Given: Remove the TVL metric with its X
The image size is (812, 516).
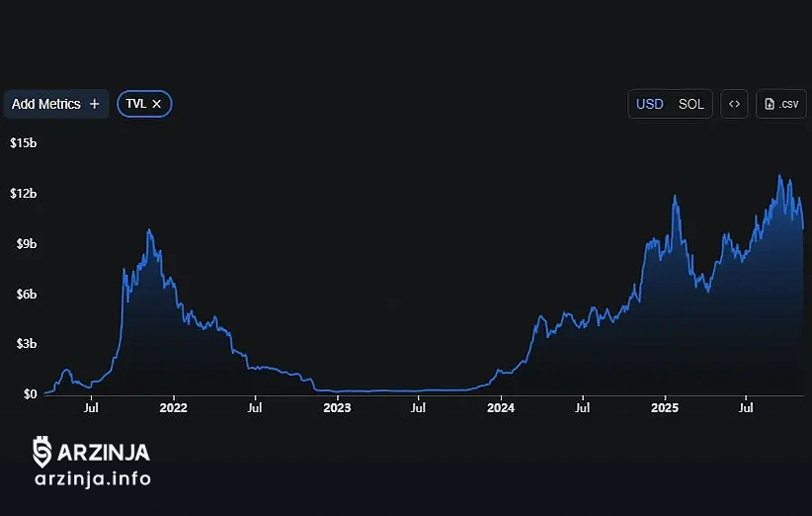Looking at the screenshot, I should click(x=157, y=104).
